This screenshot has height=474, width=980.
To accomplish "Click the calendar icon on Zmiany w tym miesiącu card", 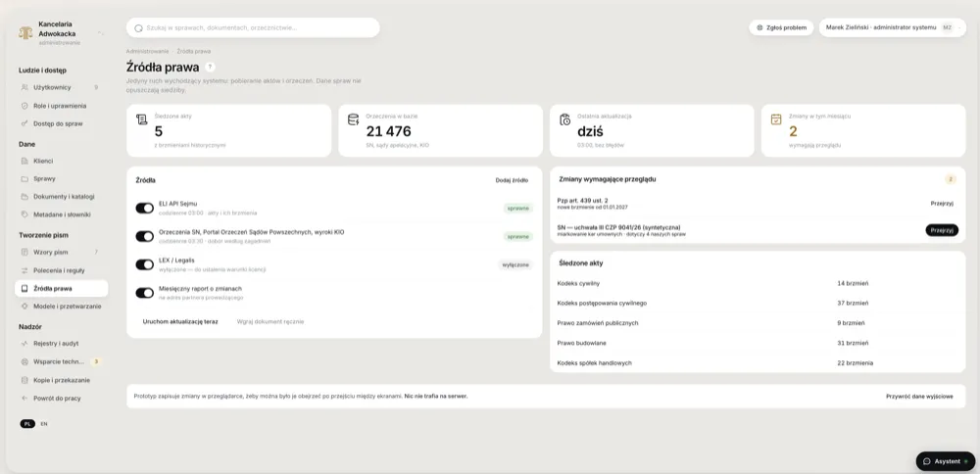I will 776,119.
